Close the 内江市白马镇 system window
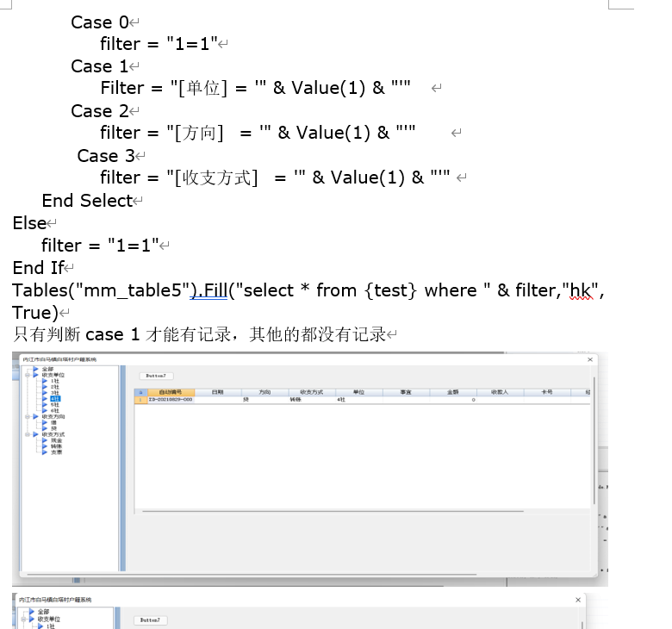The image size is (672, 629). click(x=590, y=359)
